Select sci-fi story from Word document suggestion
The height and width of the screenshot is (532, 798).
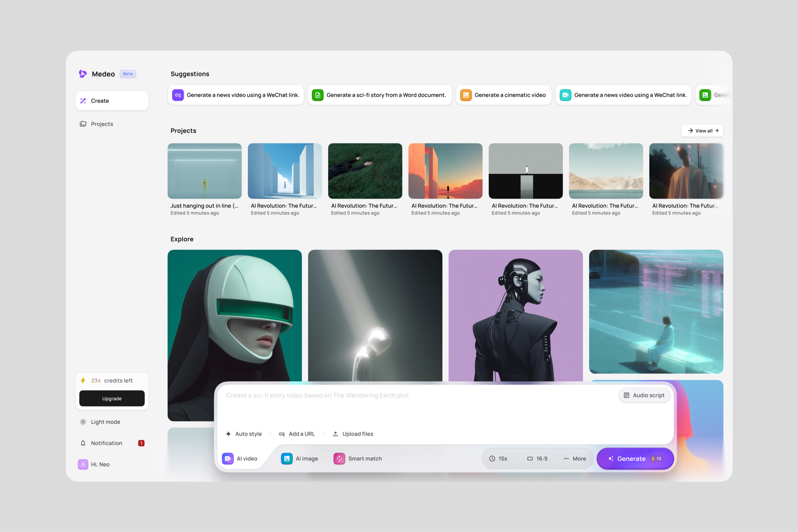[x=379, y=95]
